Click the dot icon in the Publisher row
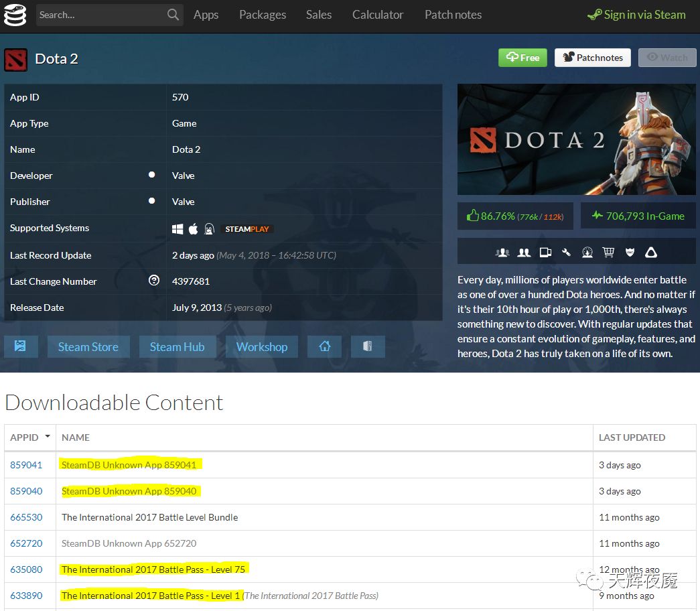The width and height of the screenshot is (700, 611). (152, 201)
